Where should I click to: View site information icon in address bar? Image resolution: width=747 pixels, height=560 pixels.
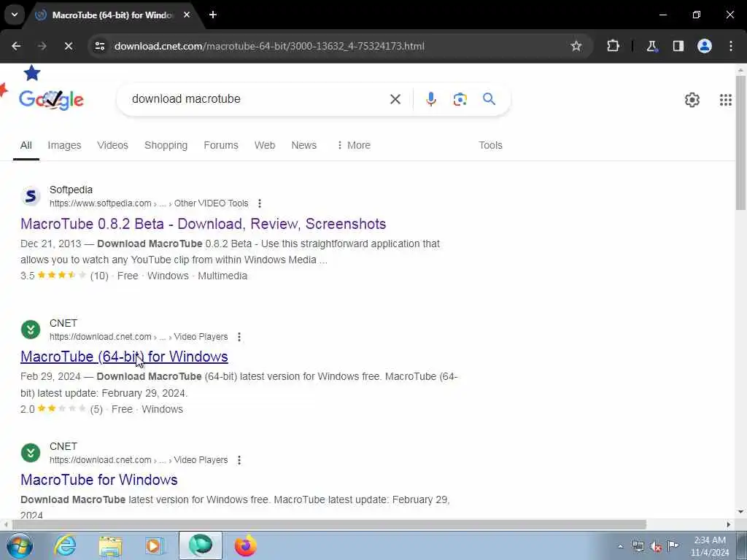pos(99,46)
